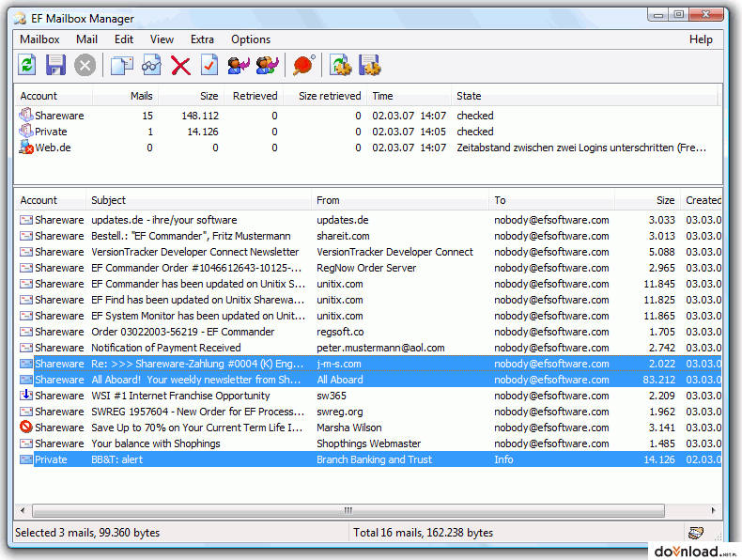Click the status bar icon at bottom right
Viewport: 742px width, 560px height.
point(696,533)
